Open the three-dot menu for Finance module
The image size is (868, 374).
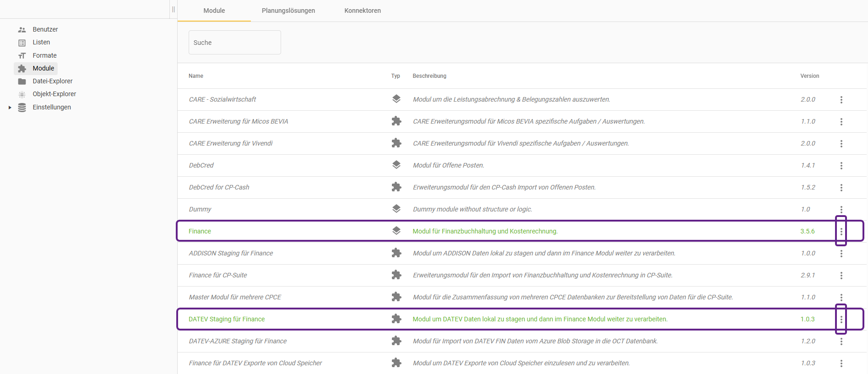[841, 231]
